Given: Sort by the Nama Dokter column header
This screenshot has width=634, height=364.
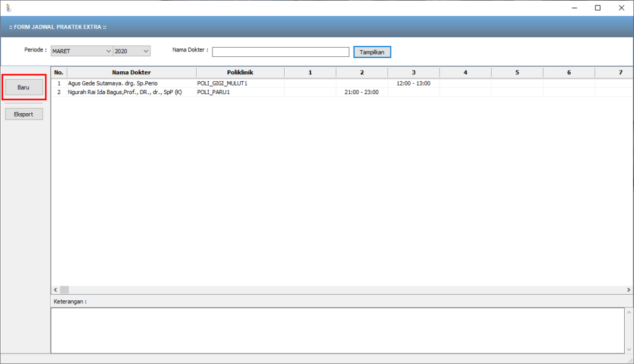Looking at the screenshot, I should coord(131,72).
